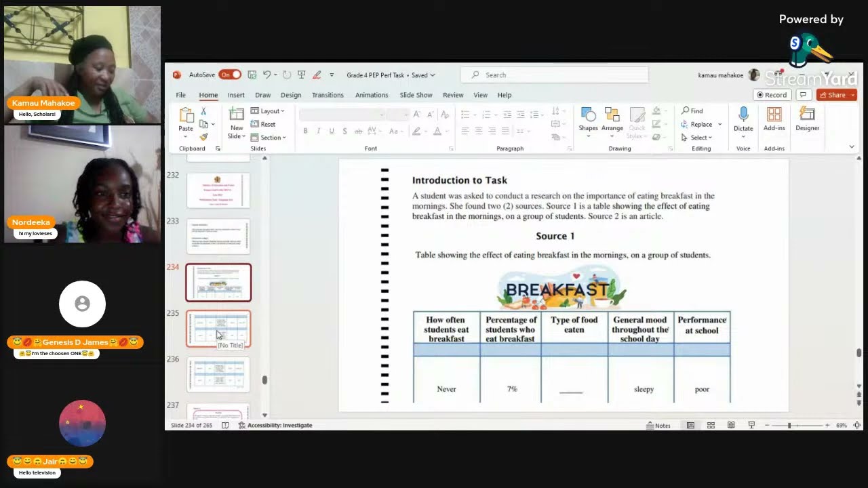The width and height of the screenshot is (868, 488).
Task: Open the Clipboard dialog launcher
Action: tap(218, 148)
